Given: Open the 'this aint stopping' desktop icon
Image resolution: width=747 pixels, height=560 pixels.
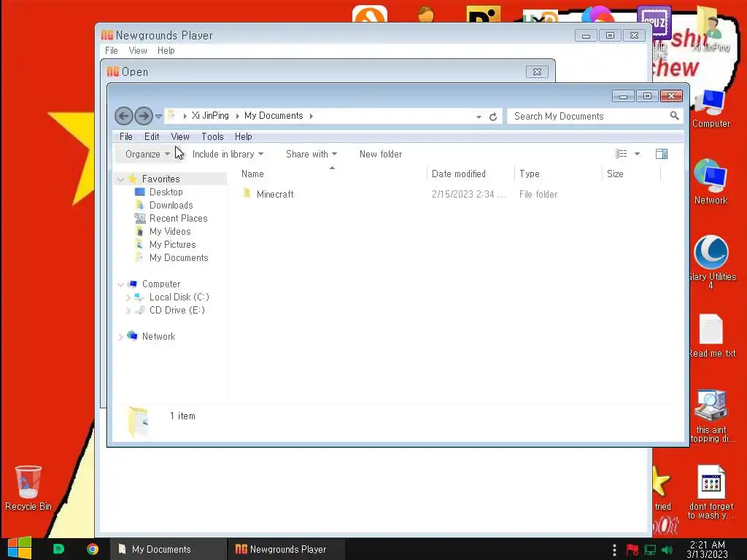Looking at the screenshot, I should pyautogui.click(x=712, y=416).
